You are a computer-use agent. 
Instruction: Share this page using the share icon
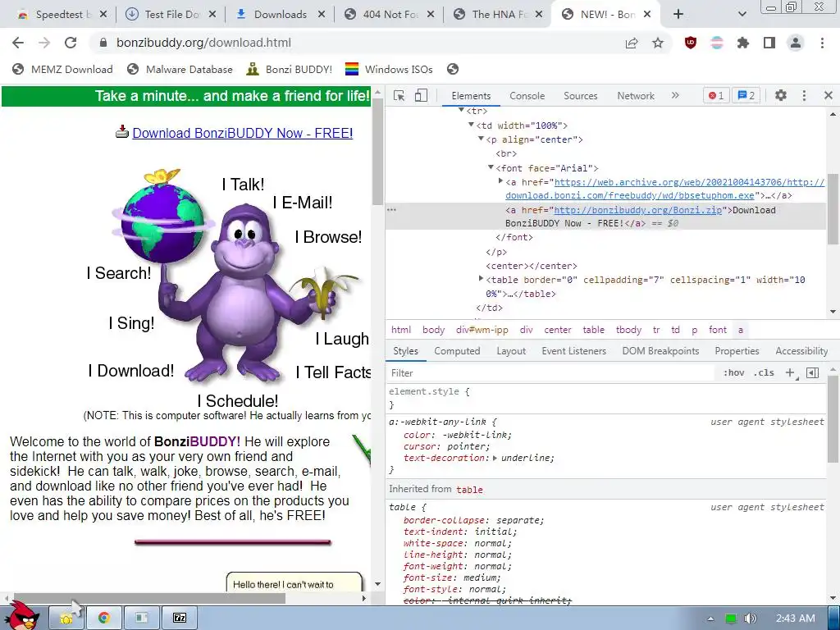pos(632,43)
